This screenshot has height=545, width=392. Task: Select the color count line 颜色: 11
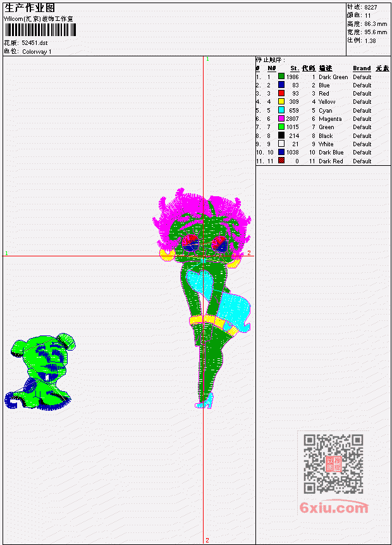point(359,15)
